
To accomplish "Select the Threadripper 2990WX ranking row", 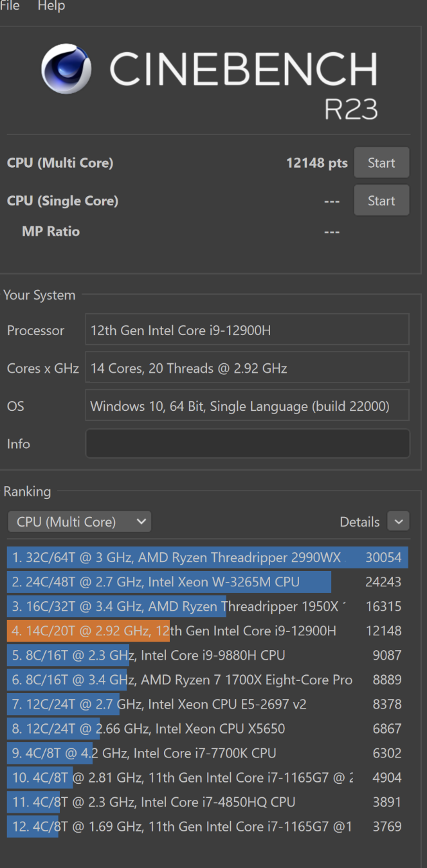I will (208, 557).
